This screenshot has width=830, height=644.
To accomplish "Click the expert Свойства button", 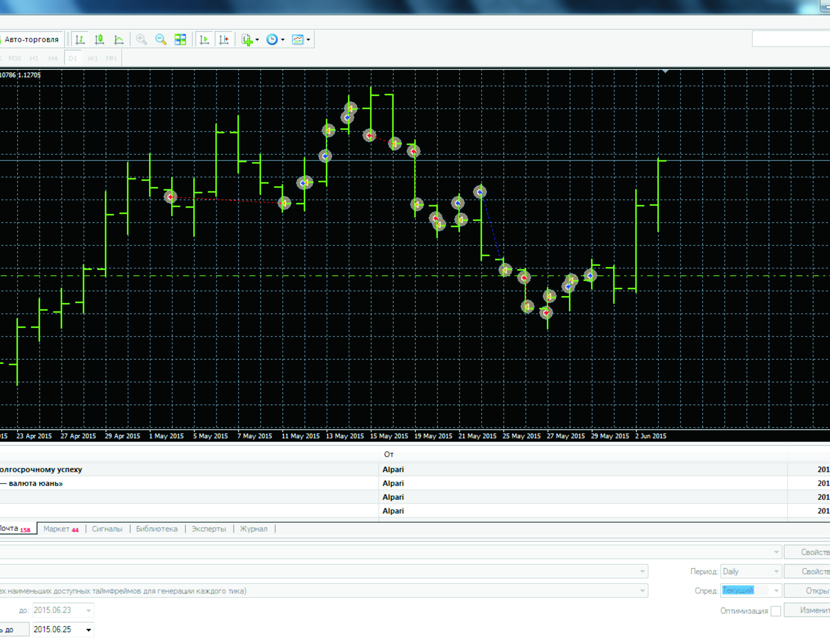I will pyautogui.click(x=807, y=552).
